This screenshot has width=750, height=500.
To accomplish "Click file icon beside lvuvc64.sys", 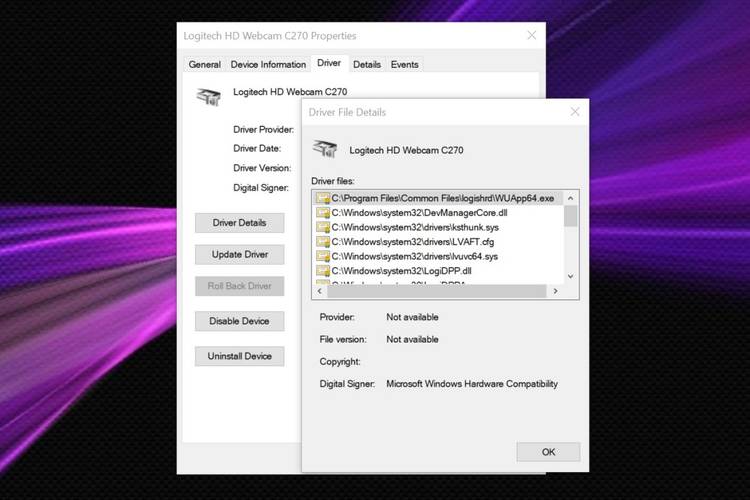I will (323, 256).
